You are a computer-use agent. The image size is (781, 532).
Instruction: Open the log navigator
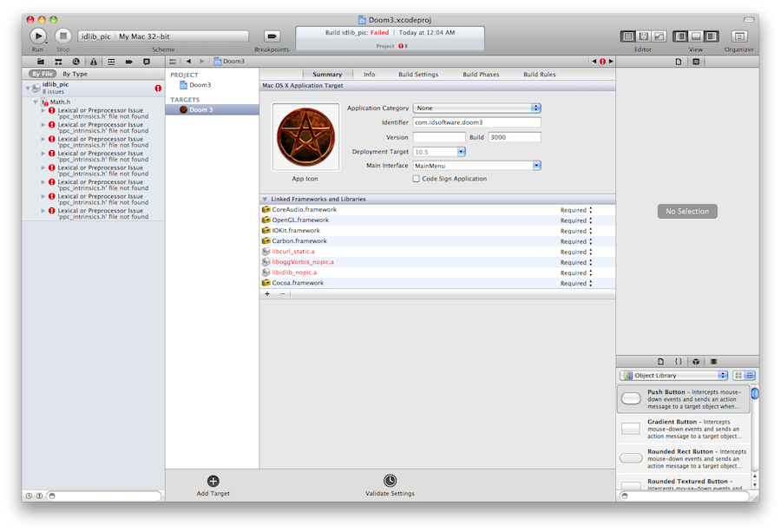coord(147,62)
